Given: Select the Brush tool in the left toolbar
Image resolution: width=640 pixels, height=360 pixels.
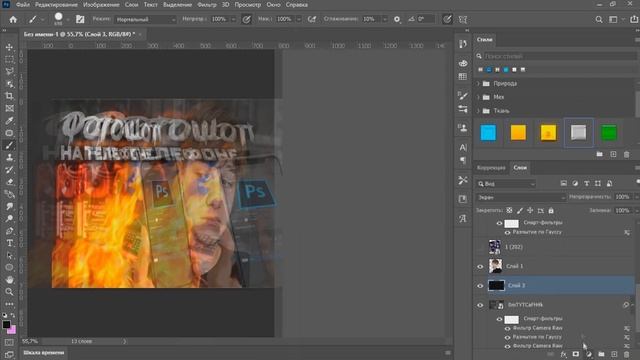Looking at the screenshot, I should [x=9, y=145].
